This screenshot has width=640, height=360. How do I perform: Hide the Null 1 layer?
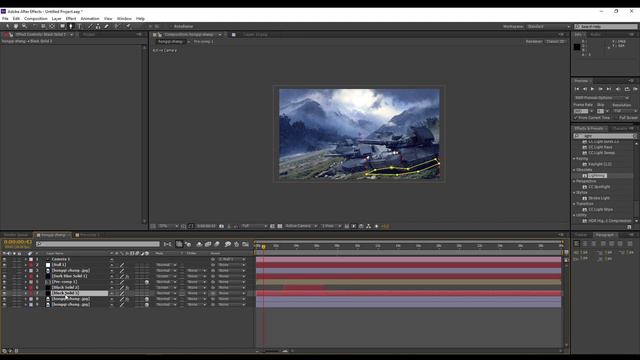[x=4, y=265]
